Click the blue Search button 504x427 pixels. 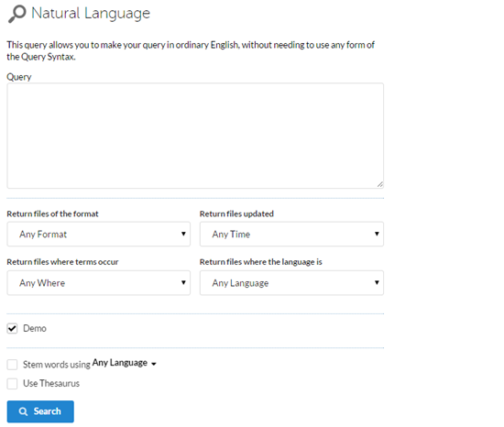tap(40, 411)
